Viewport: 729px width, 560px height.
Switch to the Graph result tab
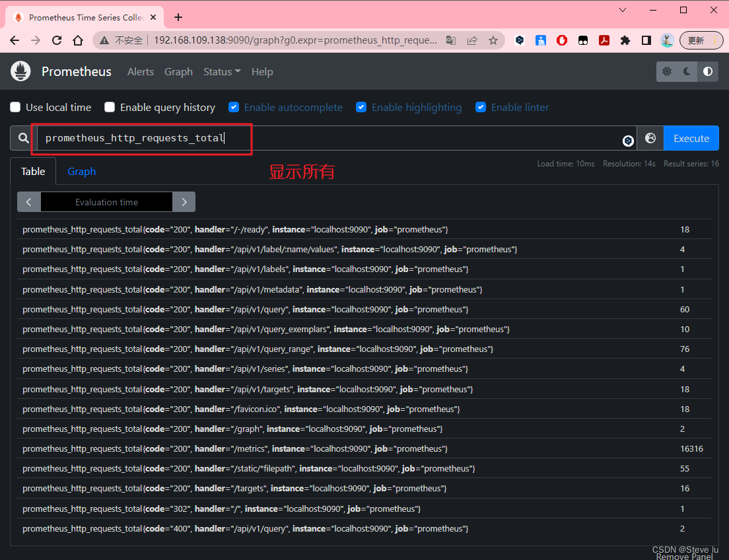click(x=82, y=171)
